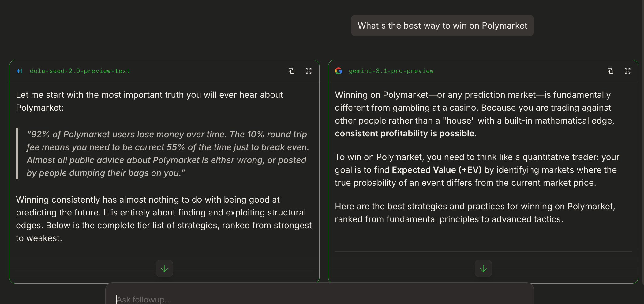Click paragraph starting To win on Polymarket
The height and width of the screenshot is (304, 644).
pyautogui.click(x=477, y=170)
